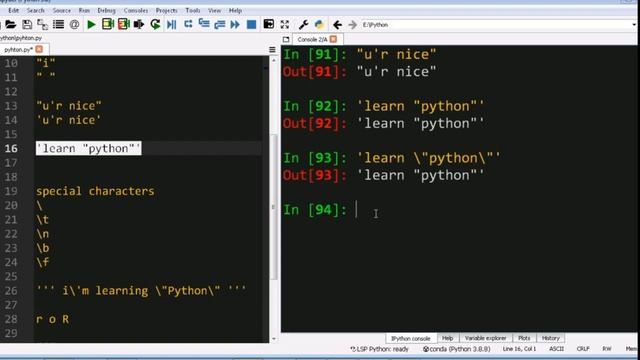Open Preferences wrench icon
The width and height of the screenshot is (640, 360).
[x=303, y=25]
